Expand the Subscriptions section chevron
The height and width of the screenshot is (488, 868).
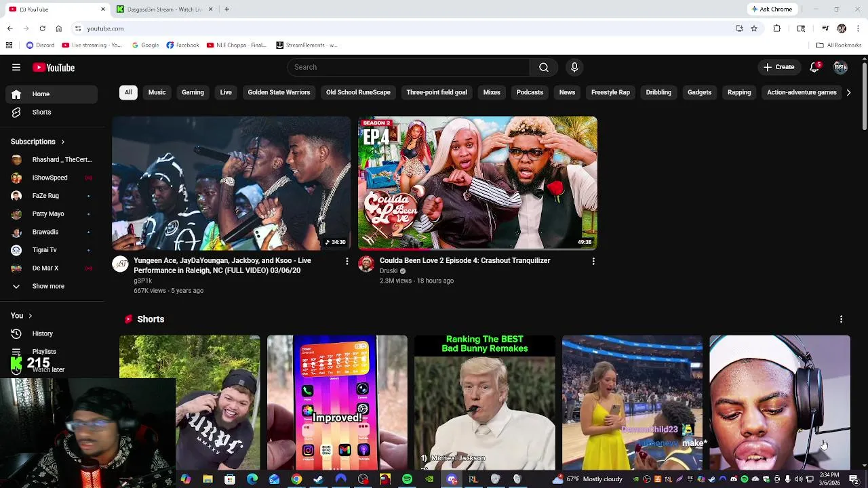point(62,142)
